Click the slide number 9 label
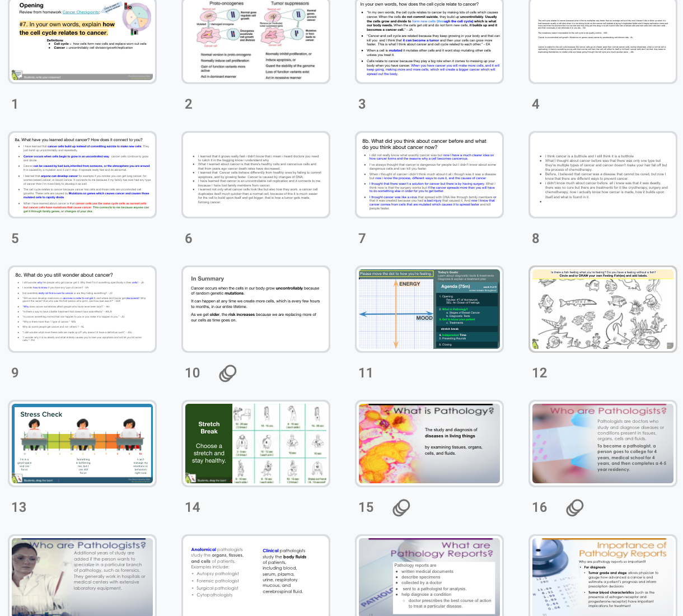The width and height of the screenshot is (683, 616). click(15, 373)
